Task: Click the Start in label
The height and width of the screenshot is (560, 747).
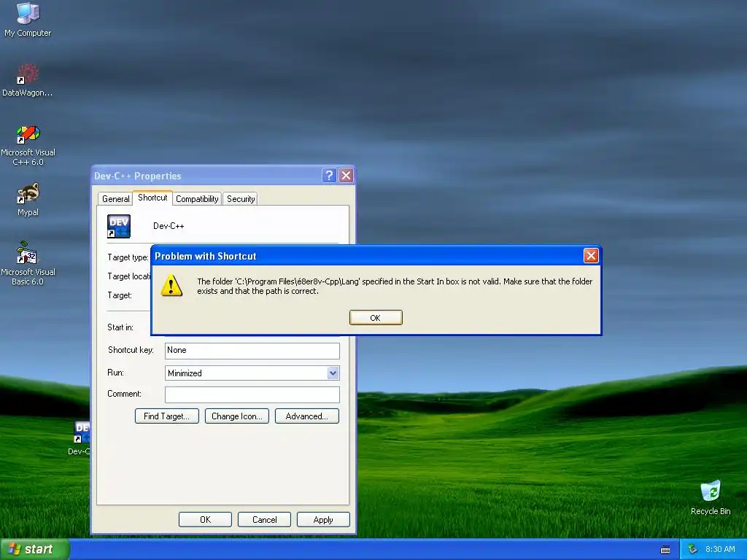Action: (x=120, y=327)
